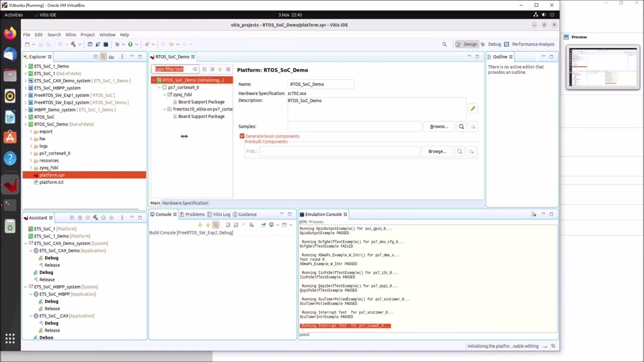
Task: Open the Project menu
Action: (x=88, y=35)
